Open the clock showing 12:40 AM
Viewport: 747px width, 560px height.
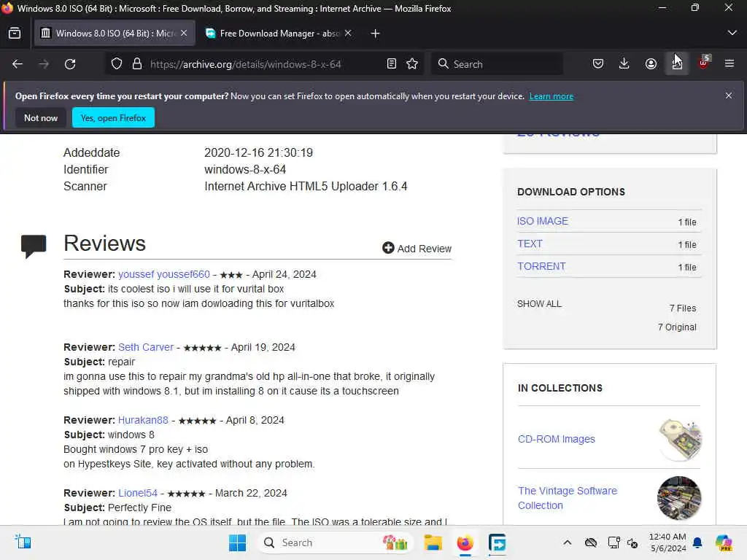click(668, 542)
